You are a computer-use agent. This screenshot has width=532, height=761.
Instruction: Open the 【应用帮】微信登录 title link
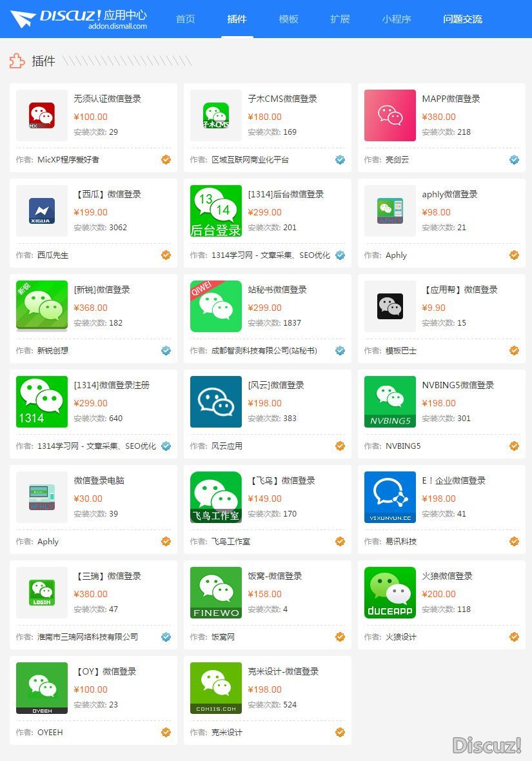coord(460,290)
